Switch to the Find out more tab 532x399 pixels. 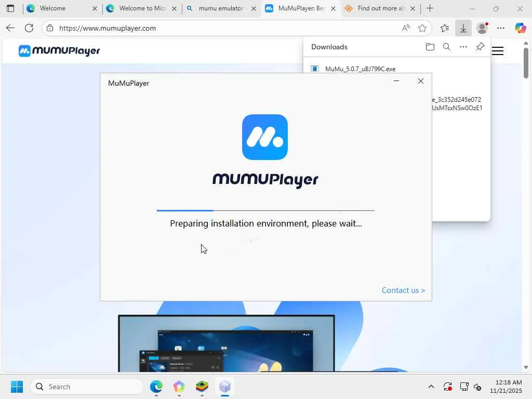coord(380,8)
